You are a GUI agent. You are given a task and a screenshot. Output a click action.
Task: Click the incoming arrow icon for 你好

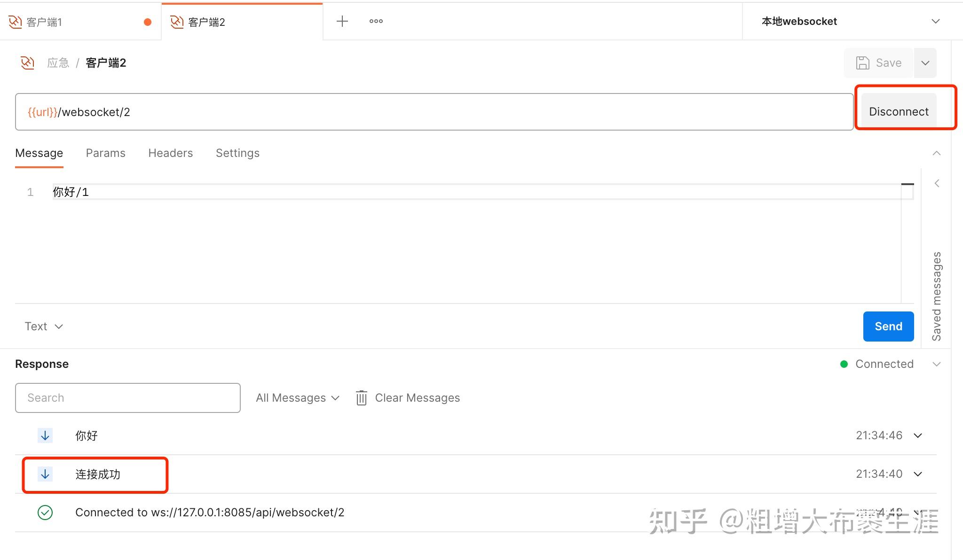[45, 436]
